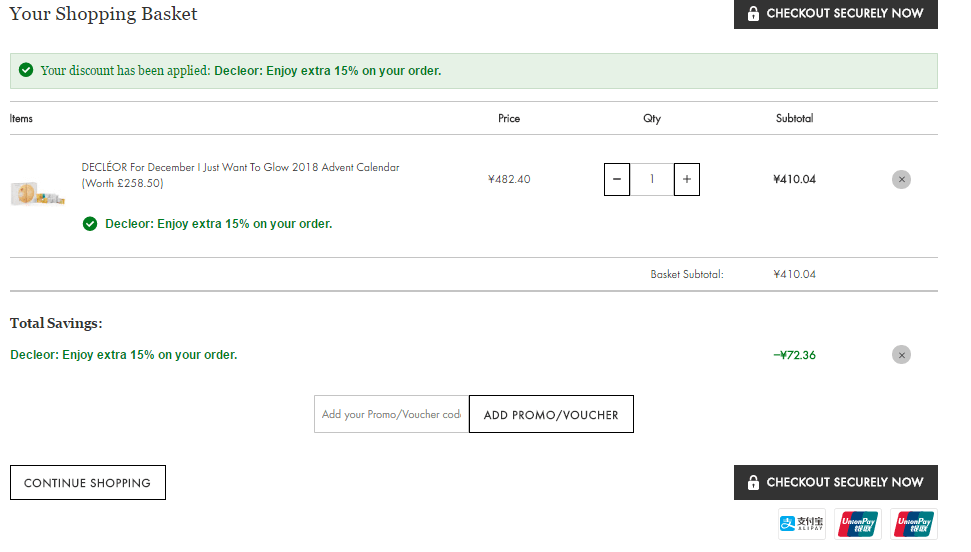Decrease quantity with the minus button
The image size is (971, 552).
(617, 180)
